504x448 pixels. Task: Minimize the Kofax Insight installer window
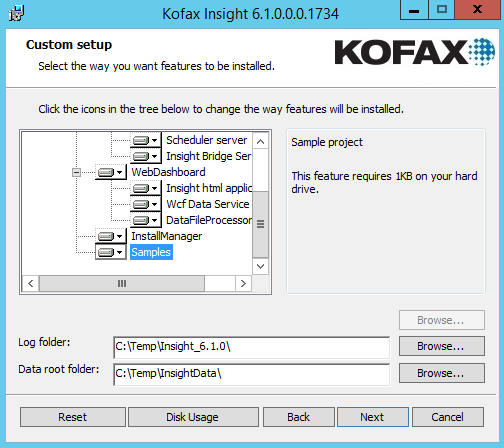coord(414,10)
